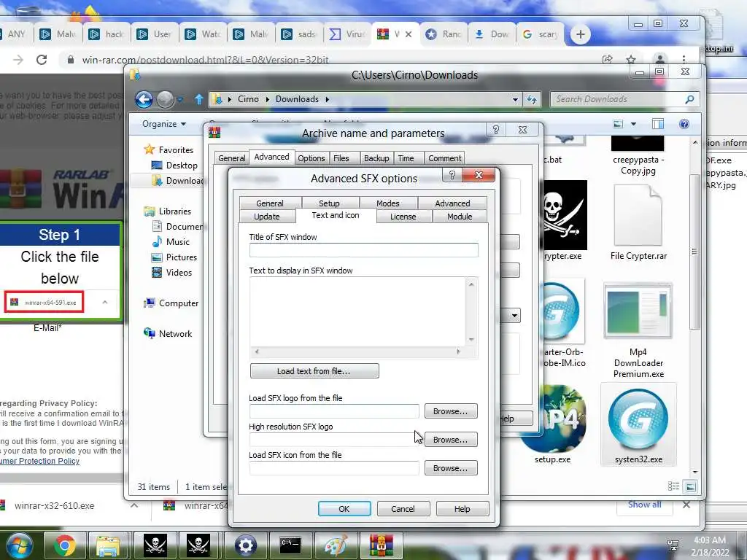Click the Chrome bookmark star icon

631,60
